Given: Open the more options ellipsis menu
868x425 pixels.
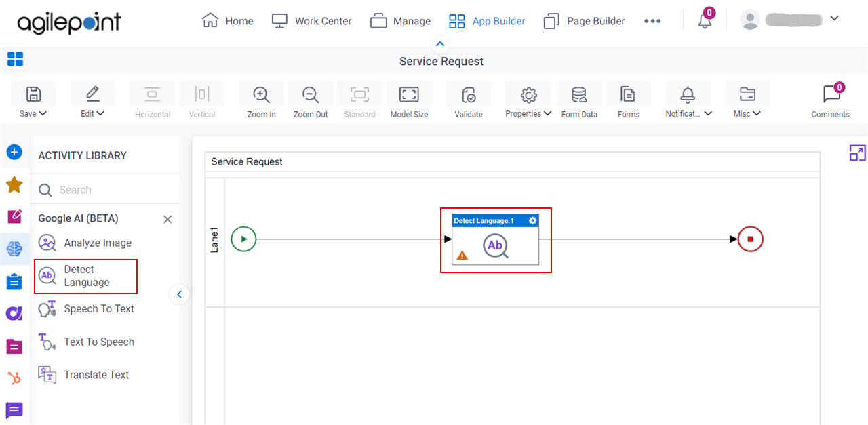Looking at the screenshot, I should 652,21.
